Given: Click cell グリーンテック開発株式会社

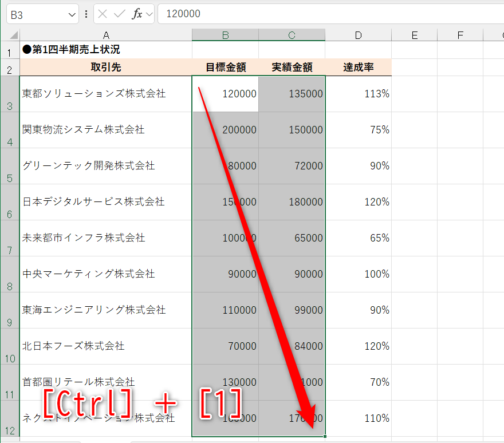Looking at the screenshot, I should [x=106, y=166].
